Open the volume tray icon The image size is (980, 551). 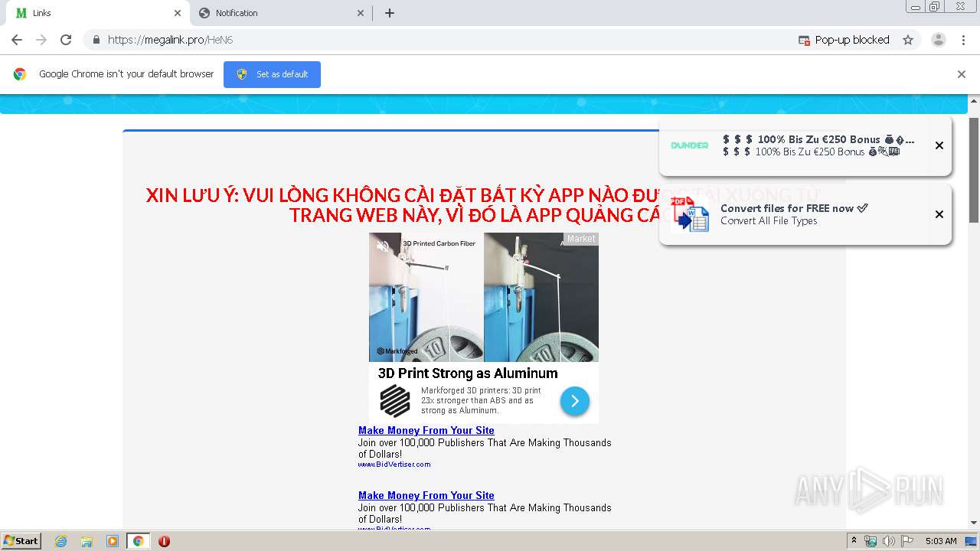coord(888,541)
